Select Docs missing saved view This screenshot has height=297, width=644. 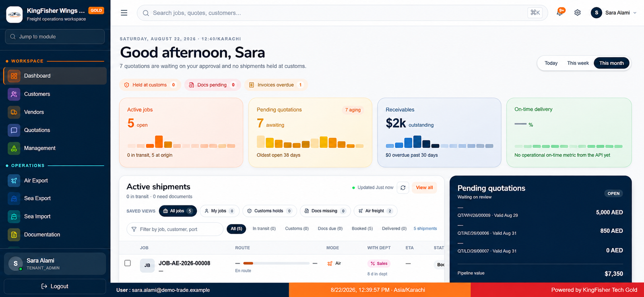click(x=325, y=211)
